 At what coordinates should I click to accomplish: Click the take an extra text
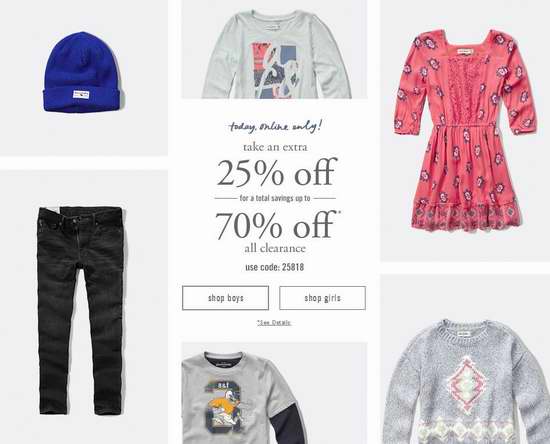pyautogui.click(x=275, y=147)
